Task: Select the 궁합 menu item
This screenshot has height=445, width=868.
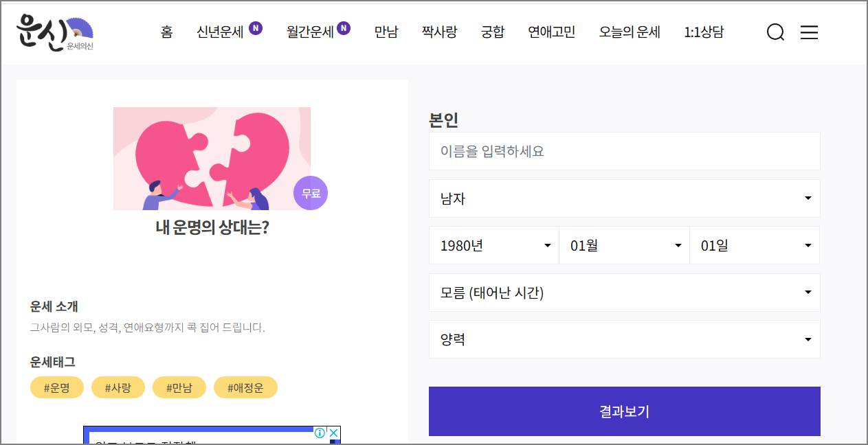Action: tap(492, 32)
